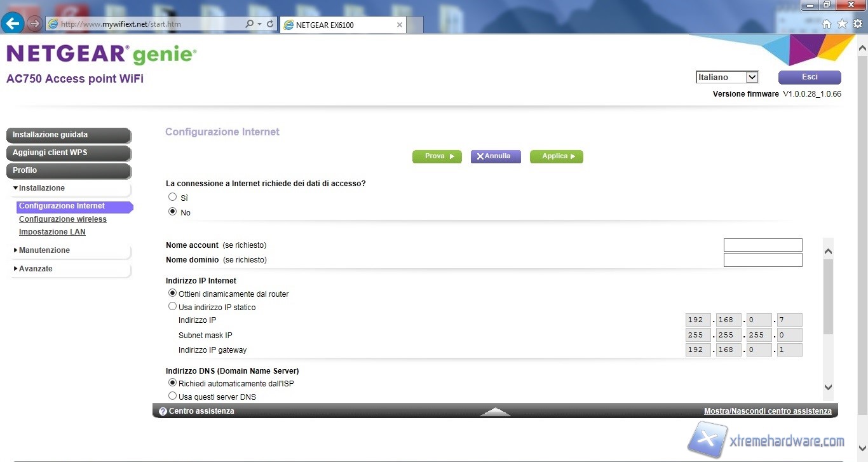The width and height of the screenshot is (868, 462).
Task: Open Installazione guidata menu item
Action: tap(68, 135)
